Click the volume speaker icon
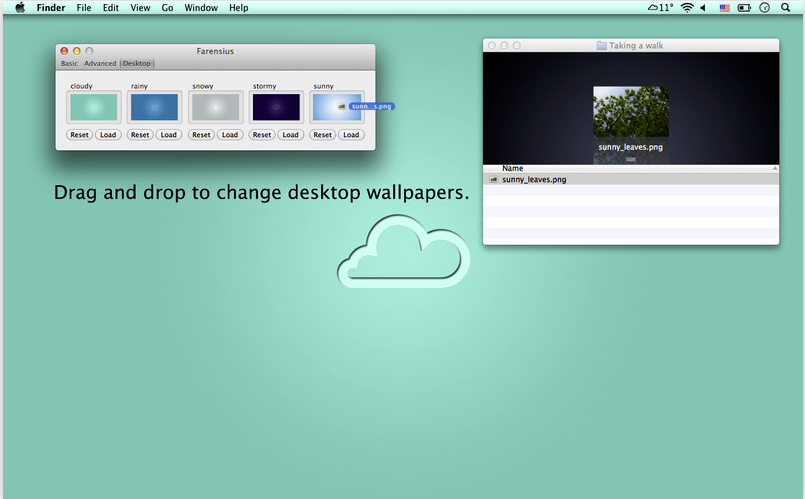 [x=703, y=7]
